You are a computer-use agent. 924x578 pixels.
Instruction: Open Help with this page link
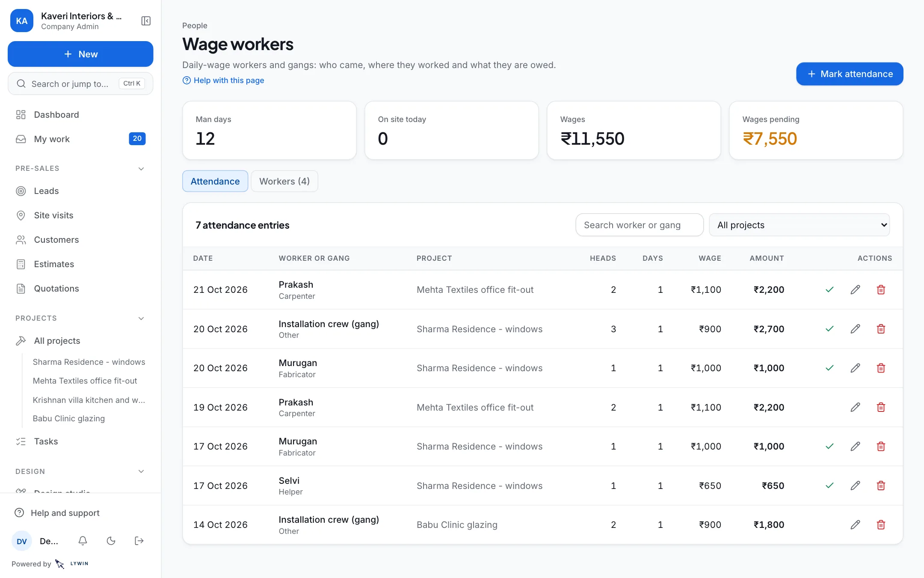tap(223, 80)
